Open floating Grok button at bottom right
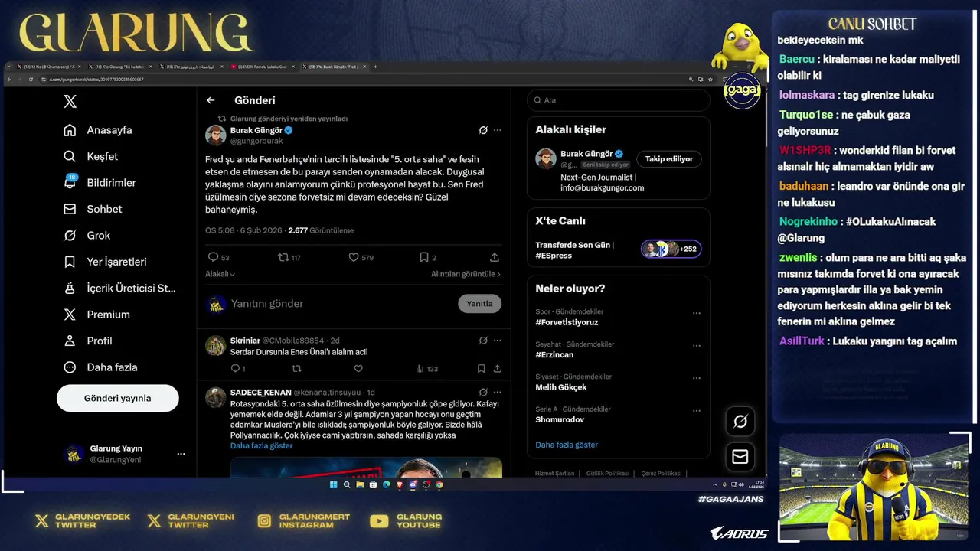The image size is (980, 551). [740, 421]
